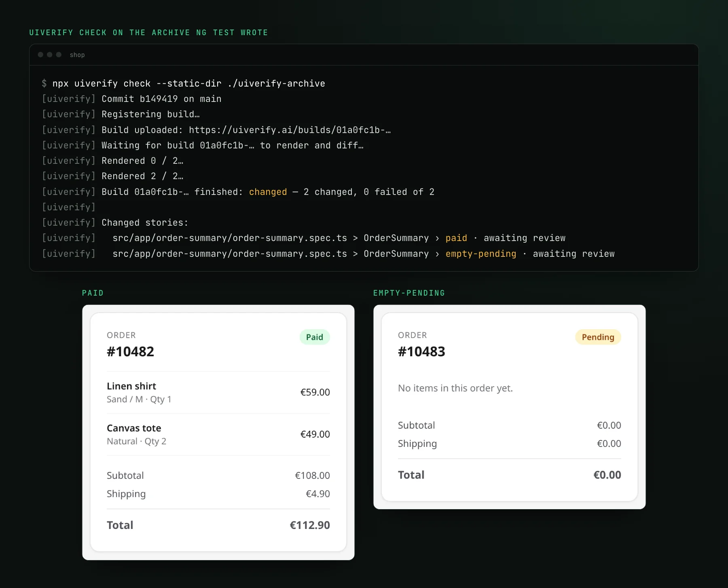Click the orange 'paid' story name in terminal
The height and width of the screenshot is (588, 728).
[456, 238]
